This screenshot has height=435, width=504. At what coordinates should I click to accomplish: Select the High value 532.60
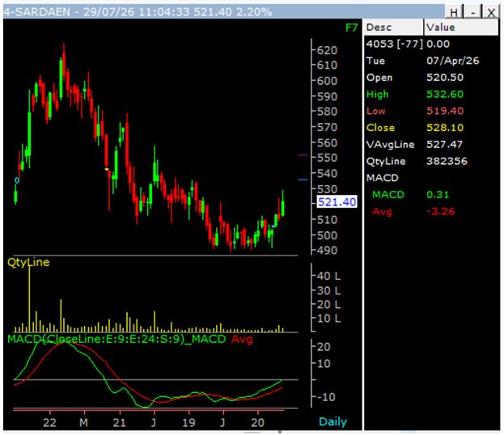click(x=445, y=94)
